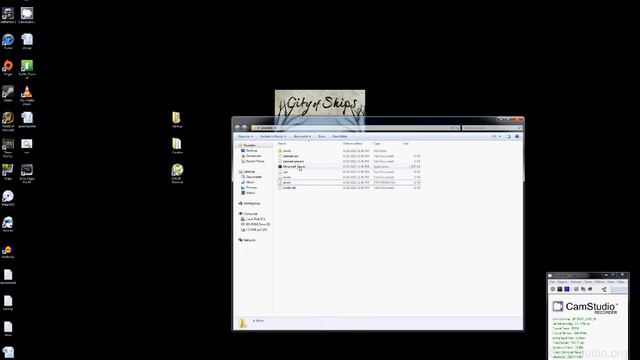Toggle the Explorer preview pane icon
This screenshot has height=360, width=640.
click(x=508, y=136)
